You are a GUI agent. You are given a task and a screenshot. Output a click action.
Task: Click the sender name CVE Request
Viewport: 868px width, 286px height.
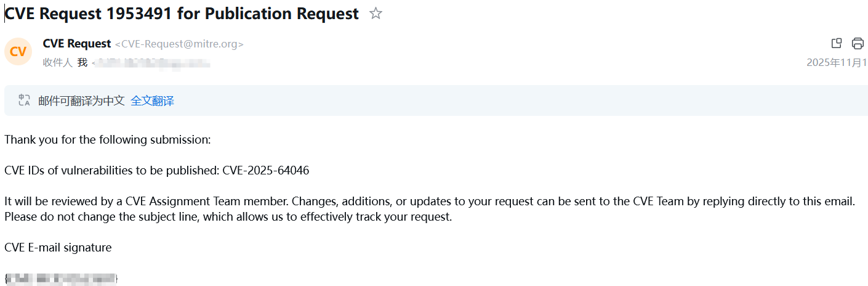point(77,44)
